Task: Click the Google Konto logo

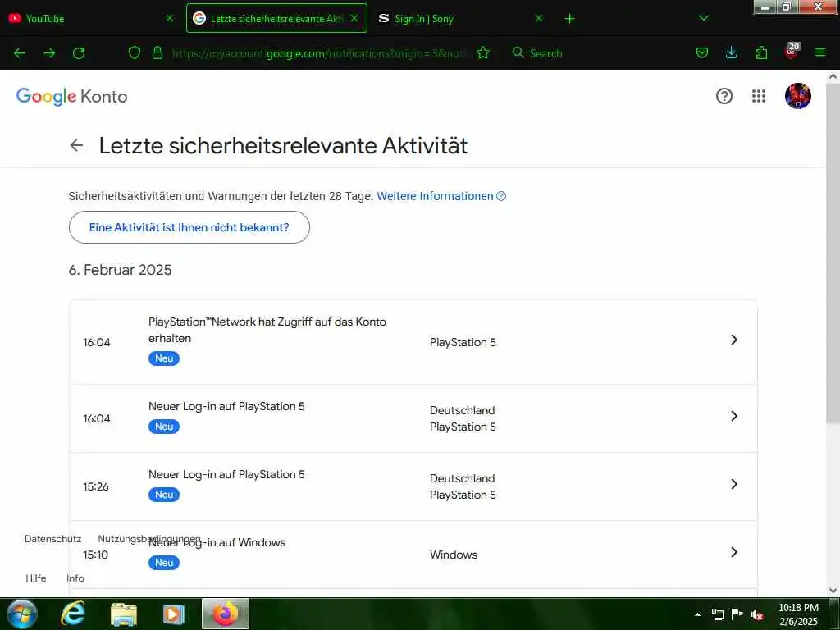Action: [72, 97]
